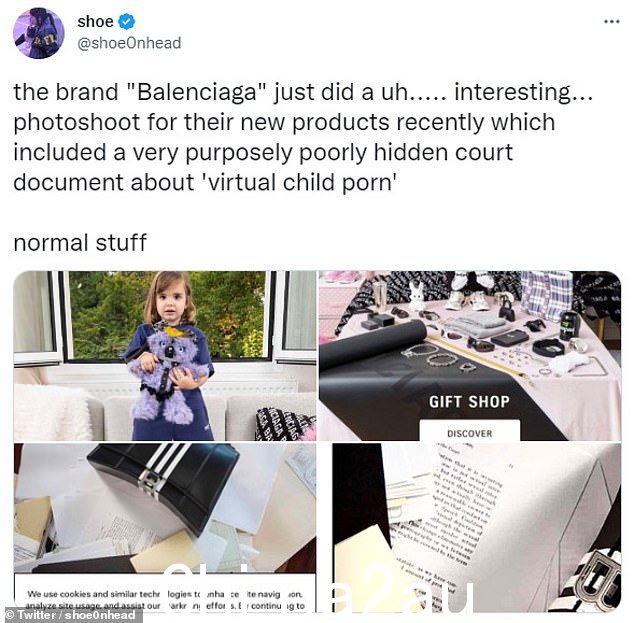
Task: Open the court document close-up photo
Action: pyautogui.click(x=477, y=528)
